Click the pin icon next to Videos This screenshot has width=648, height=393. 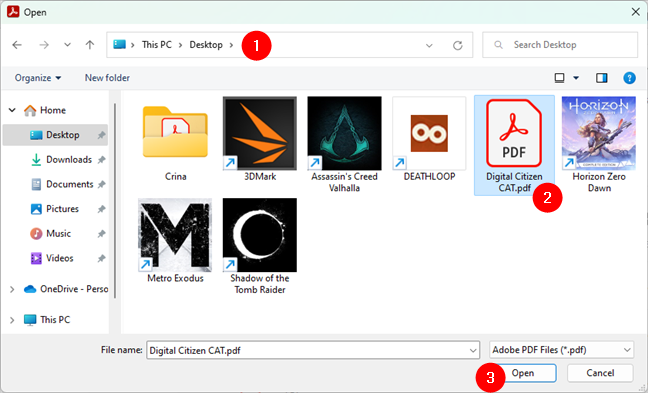click(101, 259)
